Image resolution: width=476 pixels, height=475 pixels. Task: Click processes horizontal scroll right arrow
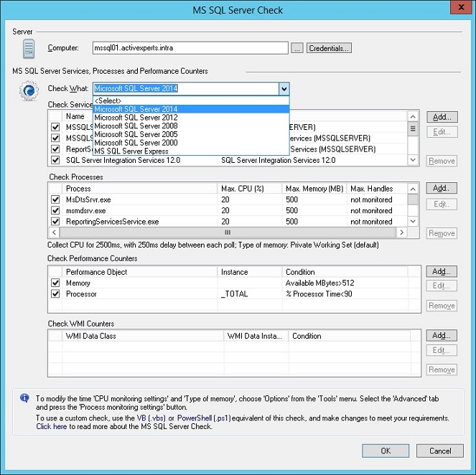point(401,232)
